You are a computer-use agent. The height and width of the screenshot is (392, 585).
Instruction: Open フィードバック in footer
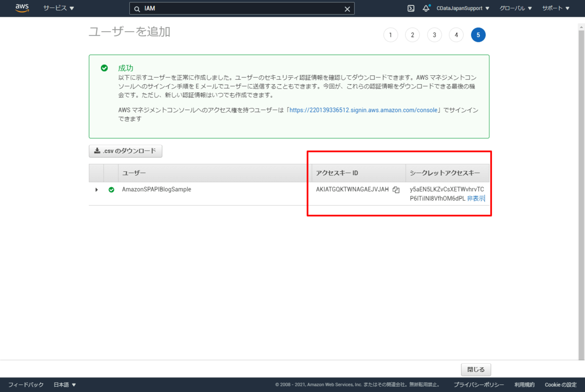pos(26,385)
